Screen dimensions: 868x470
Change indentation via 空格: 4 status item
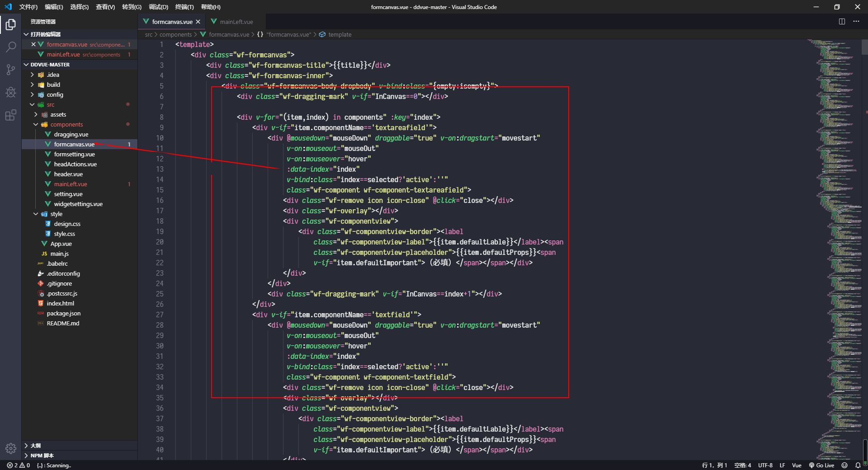click(x=743, y=465)
